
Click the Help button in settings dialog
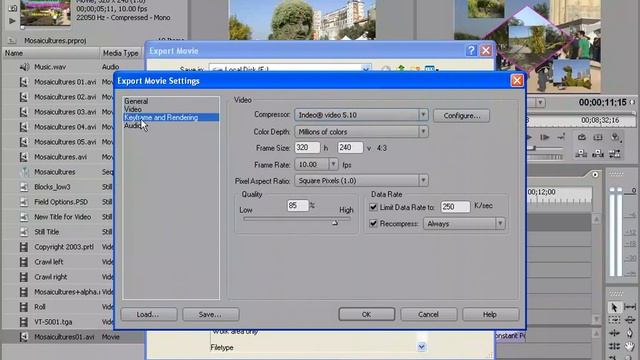click(491, 314)
